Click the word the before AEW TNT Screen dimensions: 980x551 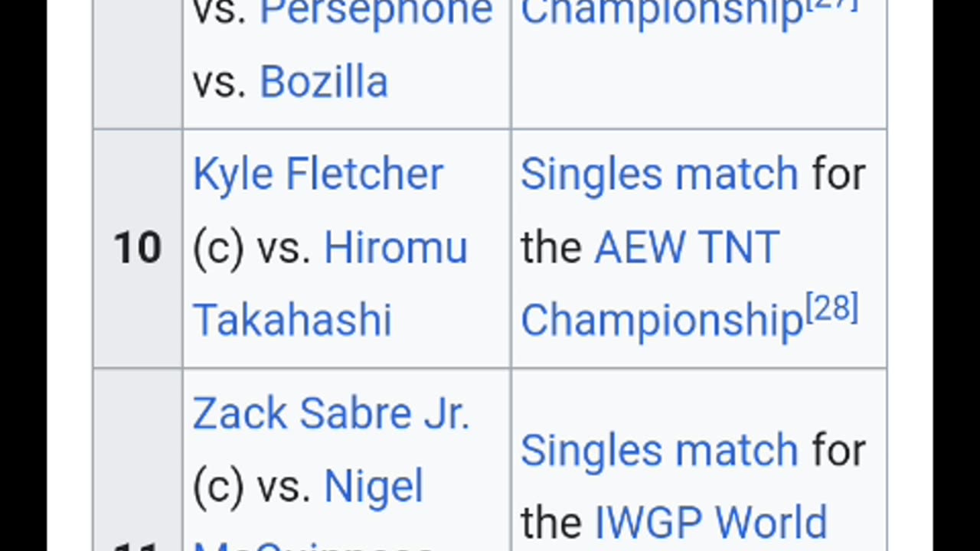click(x=551, y=248)
